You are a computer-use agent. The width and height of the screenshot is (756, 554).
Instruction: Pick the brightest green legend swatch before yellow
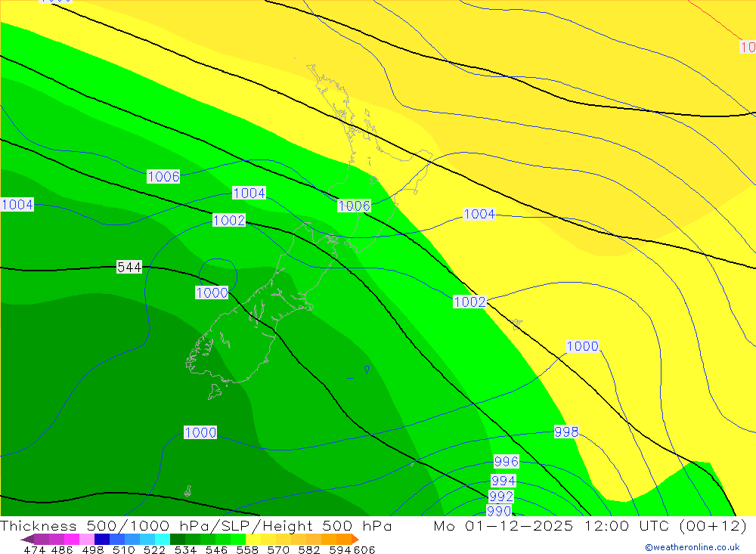238,539
